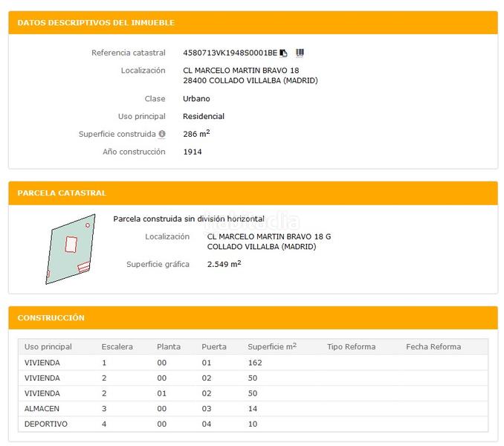Screen dimensions: 504x446
Task: Click the parcel address CL MARCELO MARTIN BRAVO 18 G
Action: point(268,236)
